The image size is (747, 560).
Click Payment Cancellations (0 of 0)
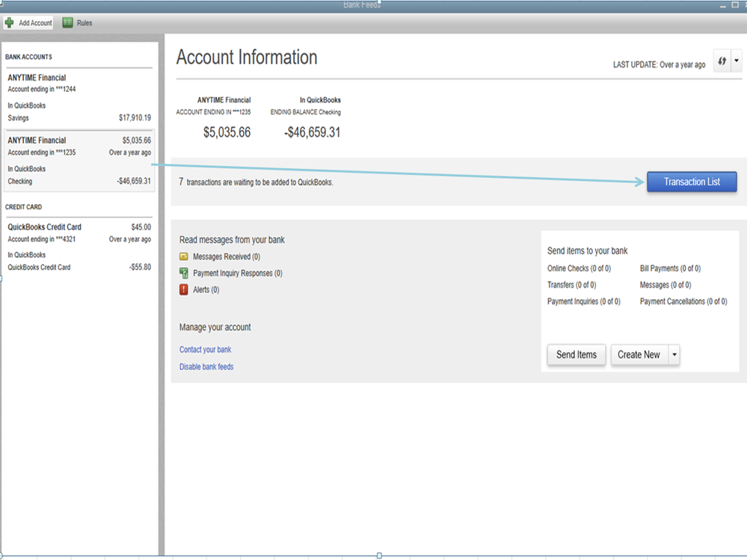(x=683, y=301)
